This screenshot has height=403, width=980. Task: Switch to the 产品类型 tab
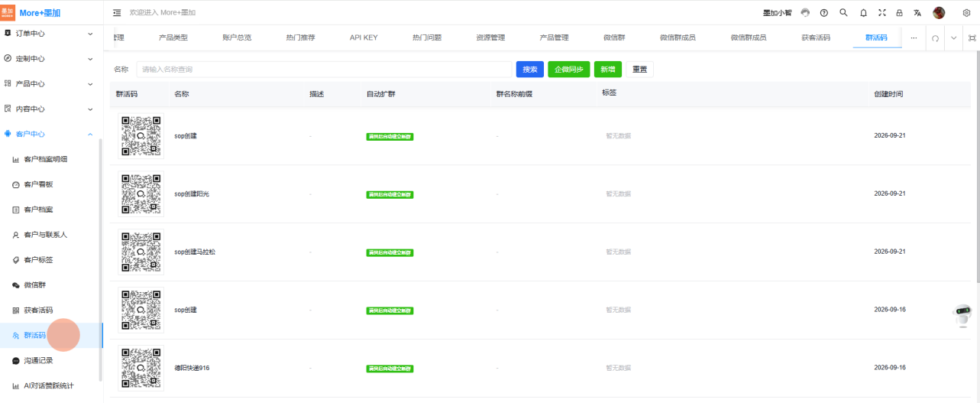click(173, 37)
